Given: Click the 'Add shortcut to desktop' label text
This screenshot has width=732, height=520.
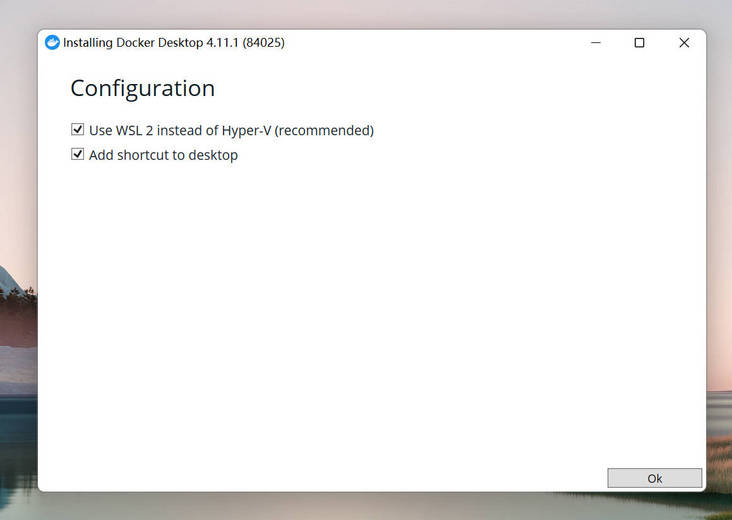Looking at the screenshot, I should (x=163, y=155).
